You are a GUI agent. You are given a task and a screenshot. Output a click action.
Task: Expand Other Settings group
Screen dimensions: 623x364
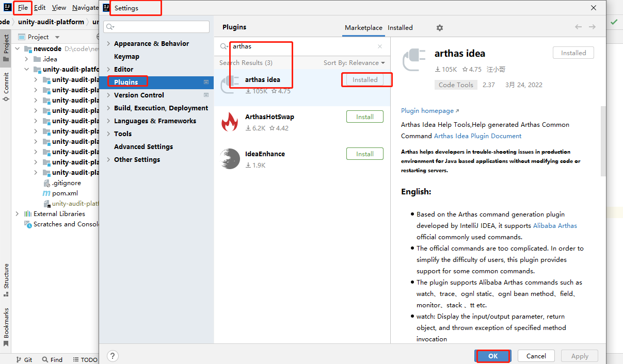click(108, 160)
